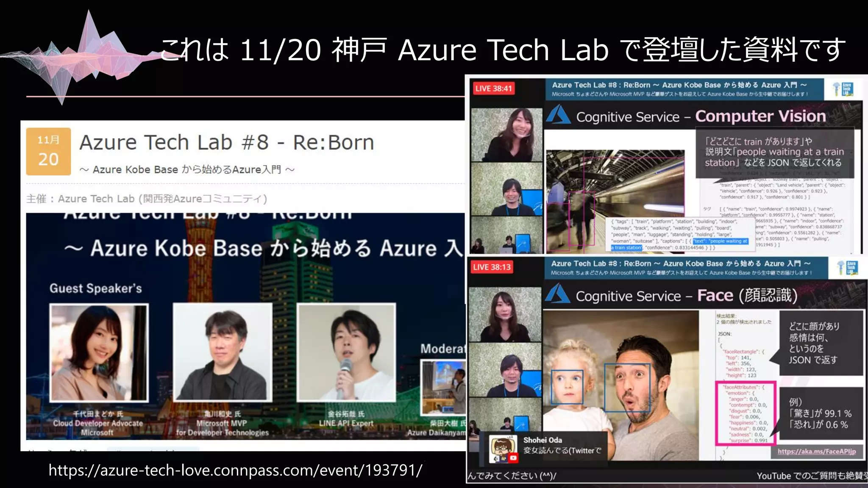Select 千代田まどか speaker photo

pyautogui.click(x=99, y=352)
